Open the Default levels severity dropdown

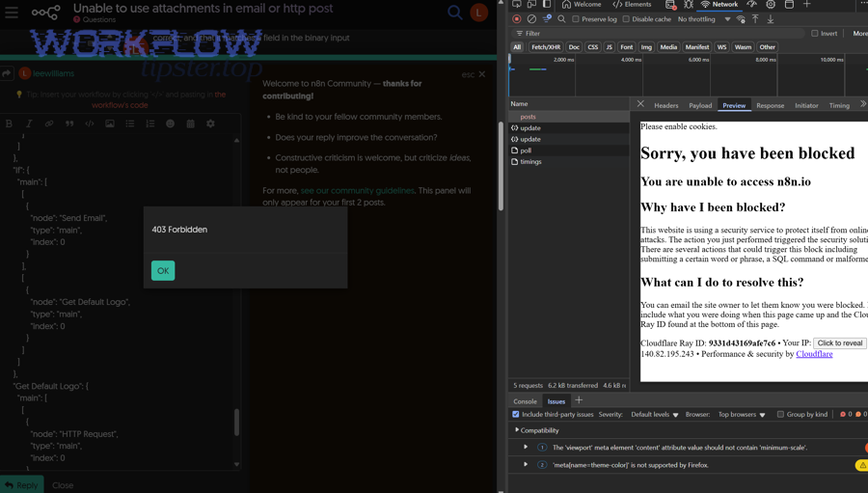654,414
